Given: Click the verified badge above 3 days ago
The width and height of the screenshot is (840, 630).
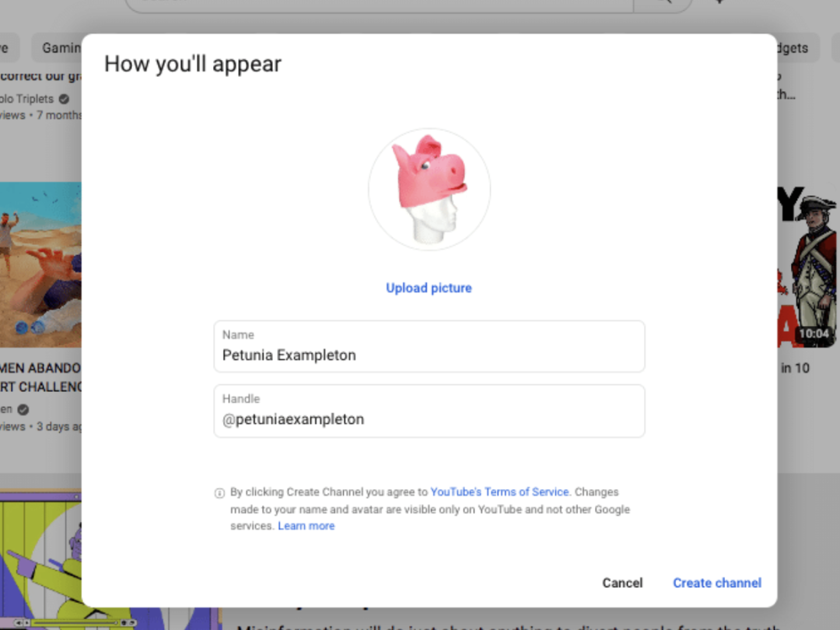Looking at the screenshot, I should (23, 410).
